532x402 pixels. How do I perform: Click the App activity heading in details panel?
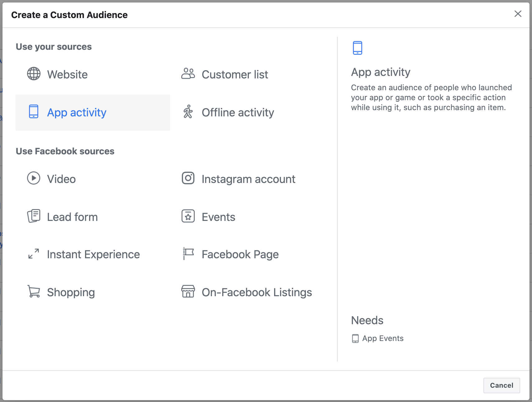click(381, 72)
